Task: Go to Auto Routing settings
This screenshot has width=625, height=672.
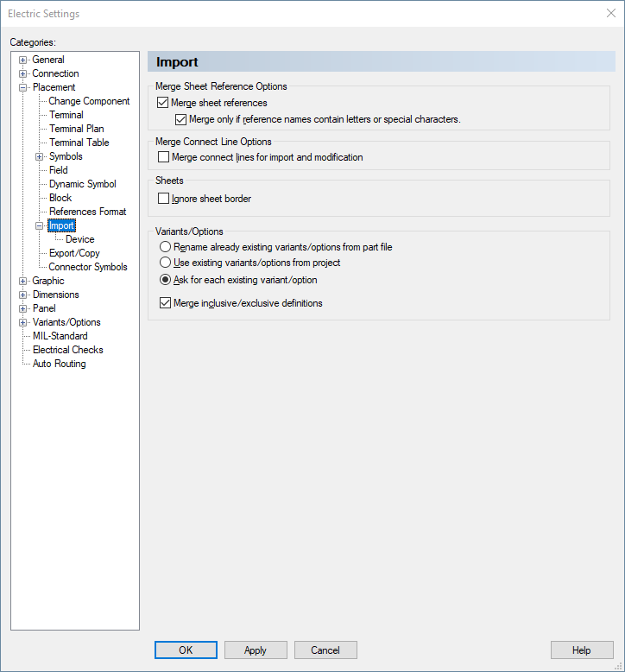Action: point(59,364)
